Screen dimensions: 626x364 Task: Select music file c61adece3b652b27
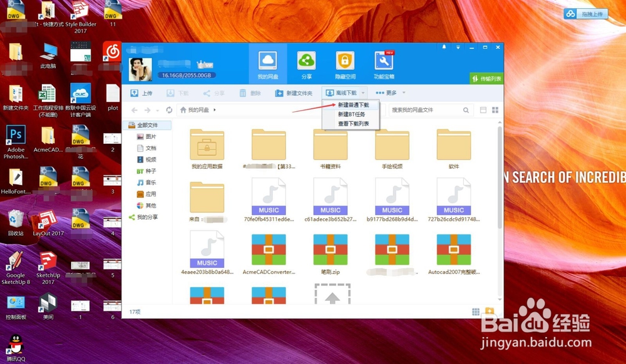point(330,200)
